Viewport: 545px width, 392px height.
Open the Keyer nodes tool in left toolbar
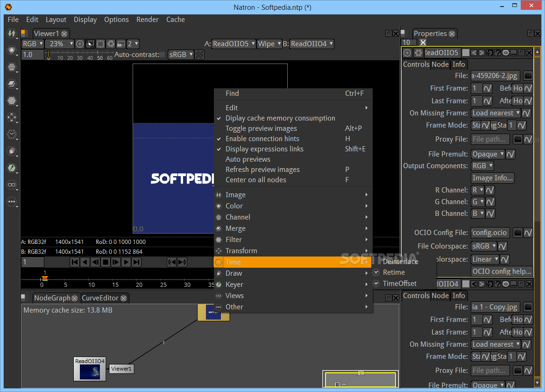tap(12, 168)
